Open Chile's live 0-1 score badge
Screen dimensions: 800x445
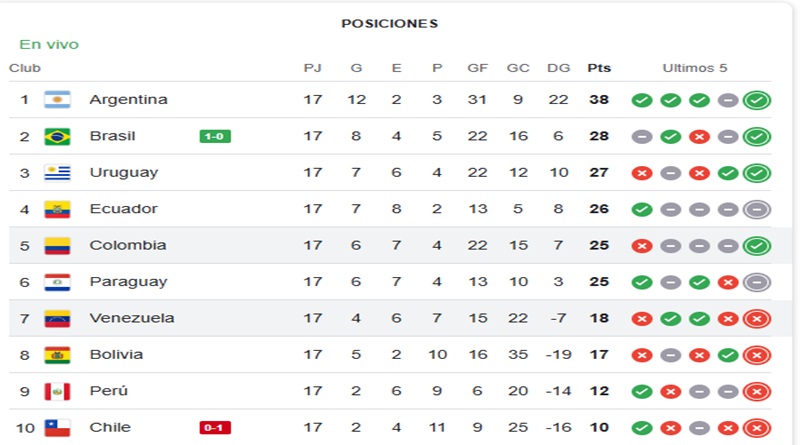[x=215, y=428]
